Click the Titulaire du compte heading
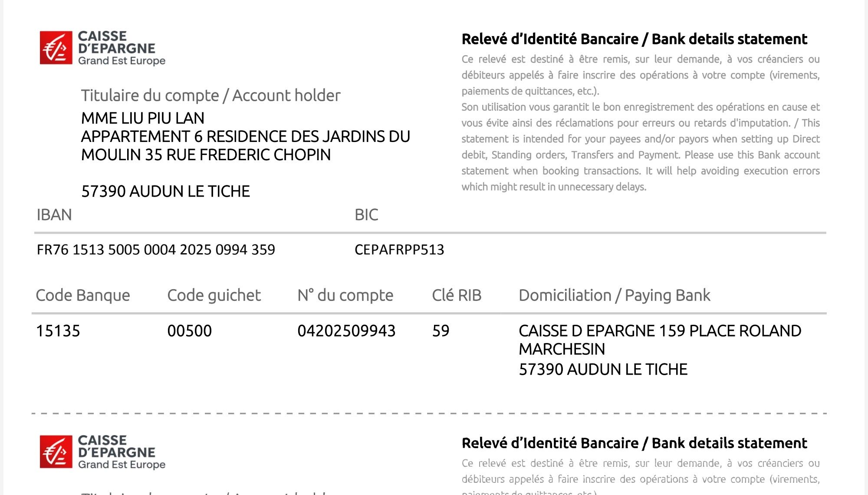 point(210,96)
